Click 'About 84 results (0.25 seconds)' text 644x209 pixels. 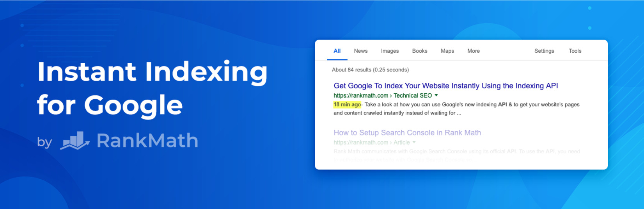click(370, 70)
